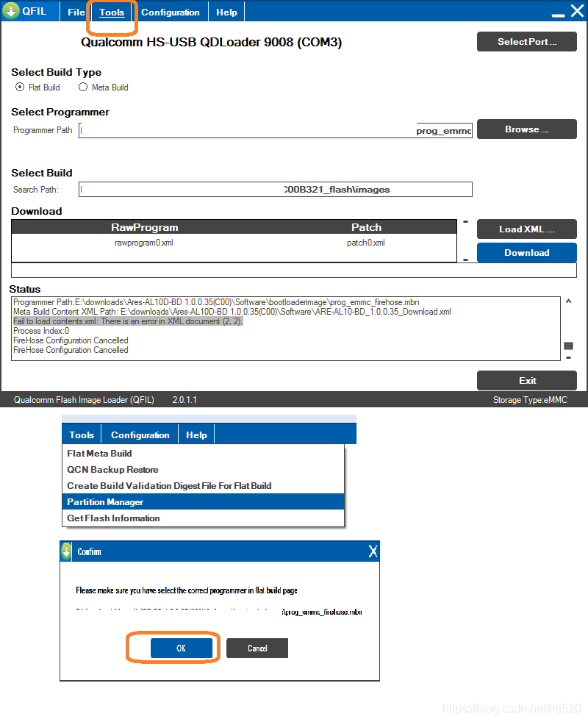Click the blue Download button
The height and width of the screenshot is (722, 588).
tap(527, 252)
